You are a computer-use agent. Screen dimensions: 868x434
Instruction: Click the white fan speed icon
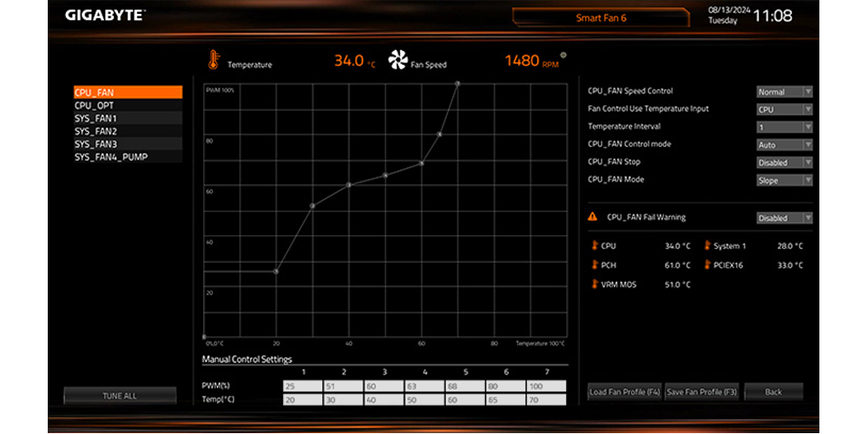[x=398, y=60]
